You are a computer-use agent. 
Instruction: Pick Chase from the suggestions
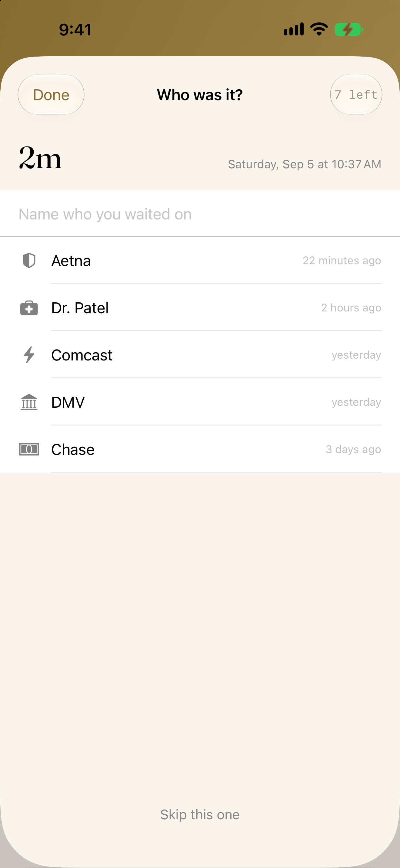[x=200, y=449]
